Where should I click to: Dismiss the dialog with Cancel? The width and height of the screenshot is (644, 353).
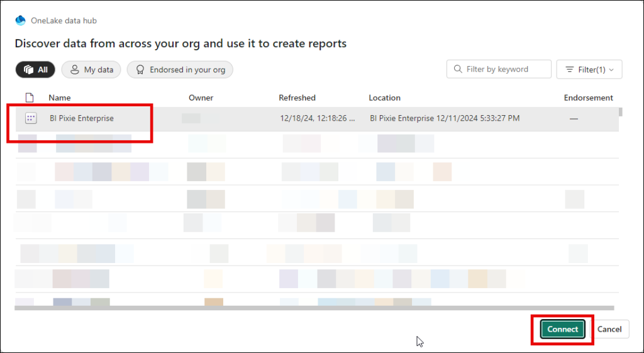(x=609, y=329)
